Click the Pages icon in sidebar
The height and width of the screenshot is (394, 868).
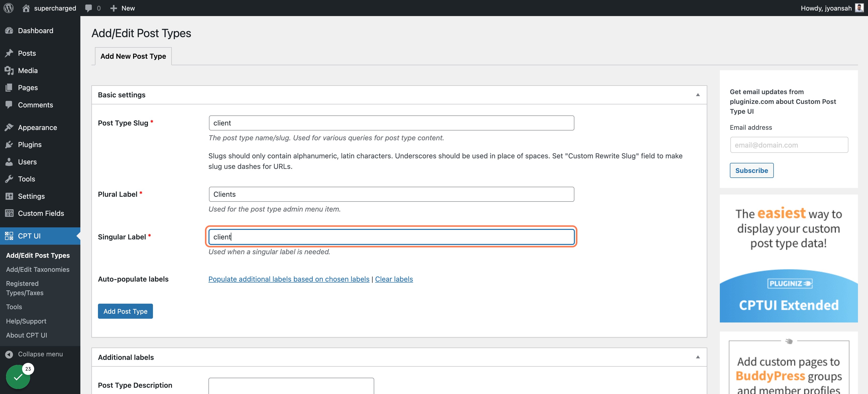9,88
